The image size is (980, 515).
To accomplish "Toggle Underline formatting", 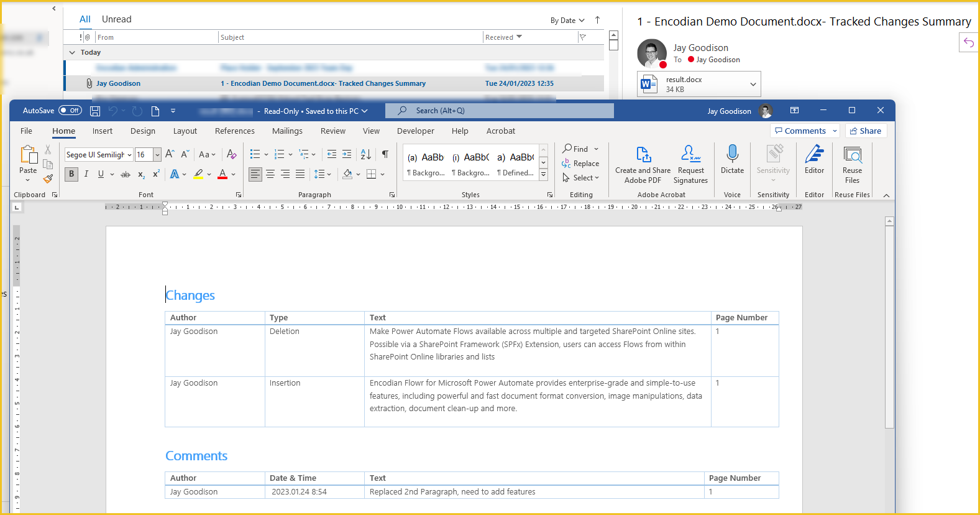I will [x=101, y=174].
